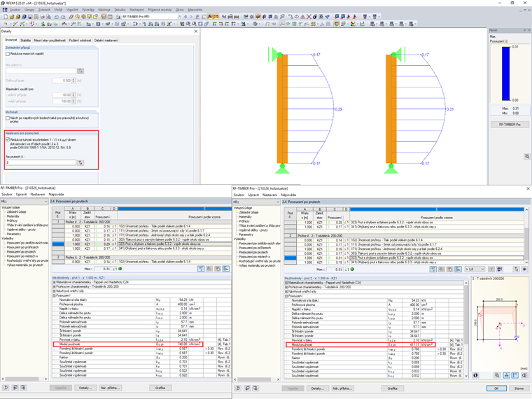This screenshot has height=399, width=532.
Task: Switch to 'Mezní stav použitelnosti' tab
Action: click(x=50, y=41)
